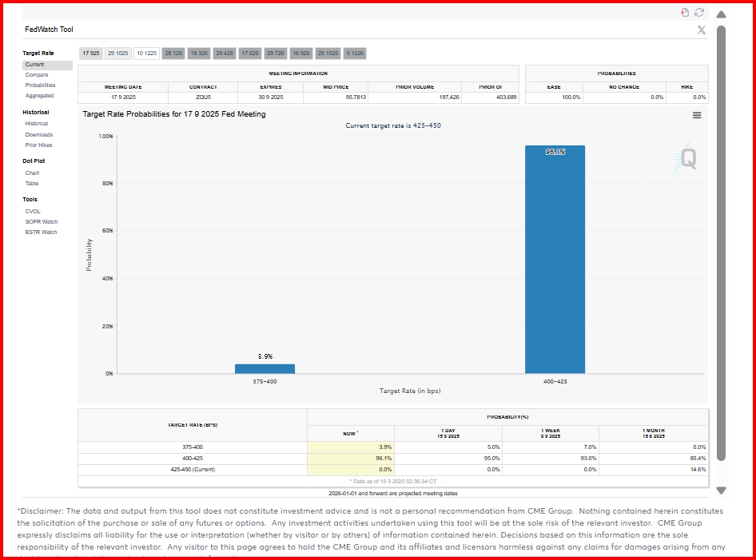Open the 28 126 meeting tab
The image size is (756, 560).
[173, 53]
